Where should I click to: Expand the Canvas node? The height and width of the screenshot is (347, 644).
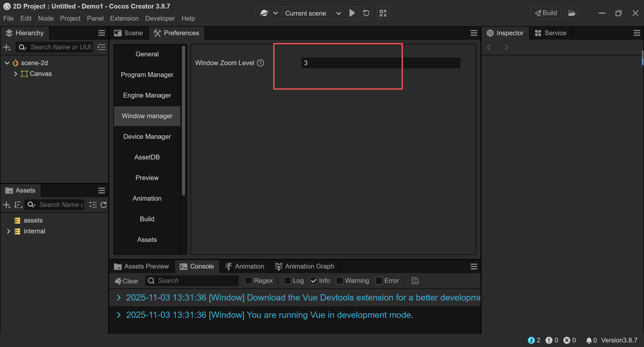point(16,74)
